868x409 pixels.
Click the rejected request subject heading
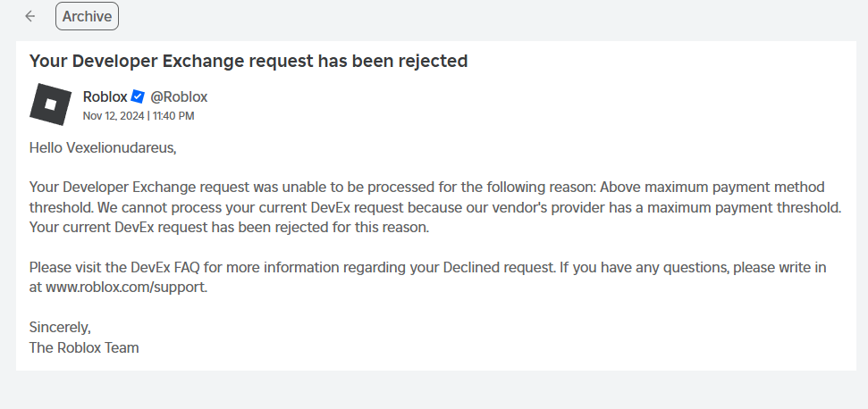click(x=249, y=61)
